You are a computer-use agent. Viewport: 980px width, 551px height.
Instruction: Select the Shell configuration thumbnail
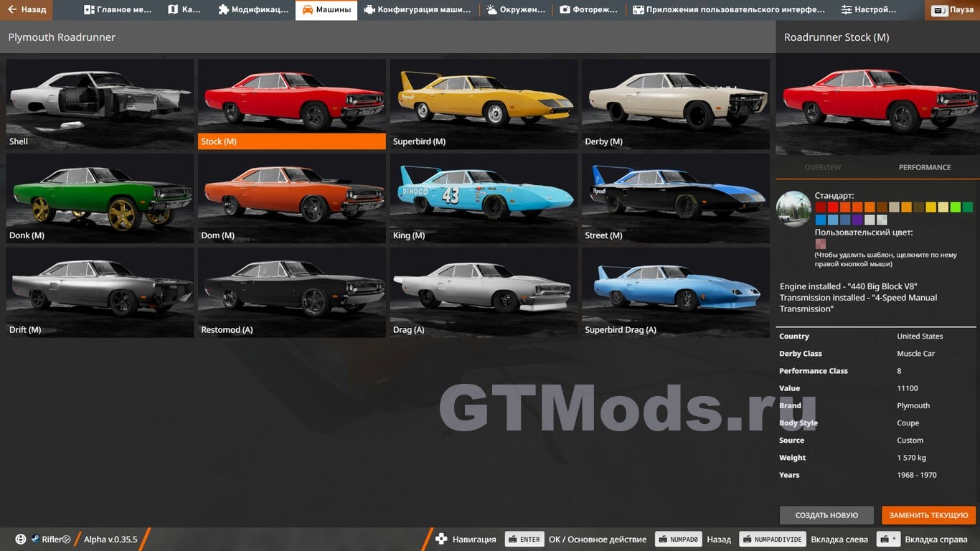click(100, 104)
